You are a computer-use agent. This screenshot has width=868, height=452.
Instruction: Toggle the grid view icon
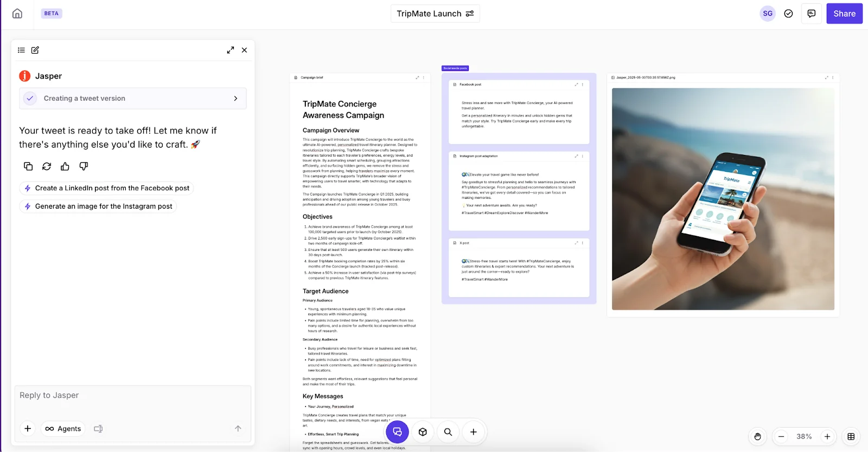pos(851,436)
